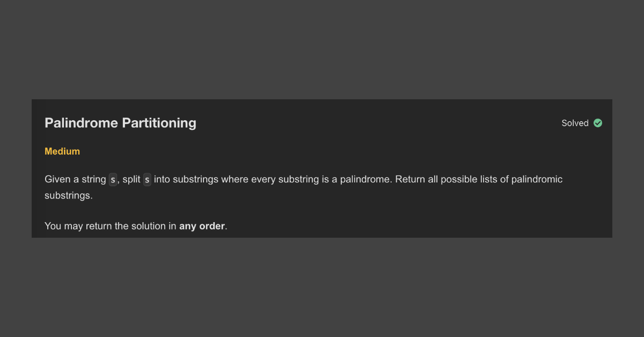Click the word 'solution' in the last line

(149, 226)
